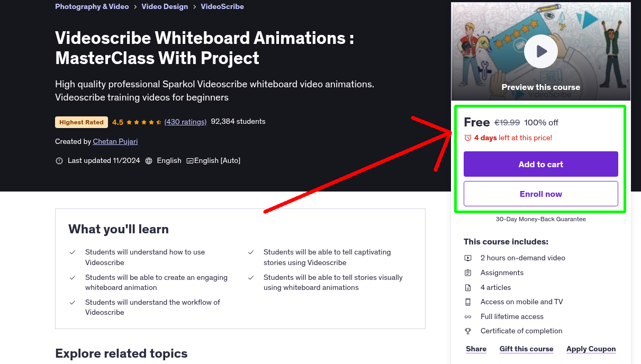Click 'This course includes:' heading
The width and height of the screenshot is (641, 364).
pyautogui.click(x=506, y=242)
